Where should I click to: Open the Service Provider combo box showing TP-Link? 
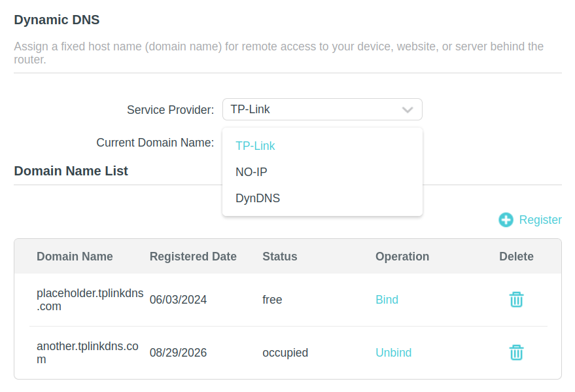coord(322,109)
